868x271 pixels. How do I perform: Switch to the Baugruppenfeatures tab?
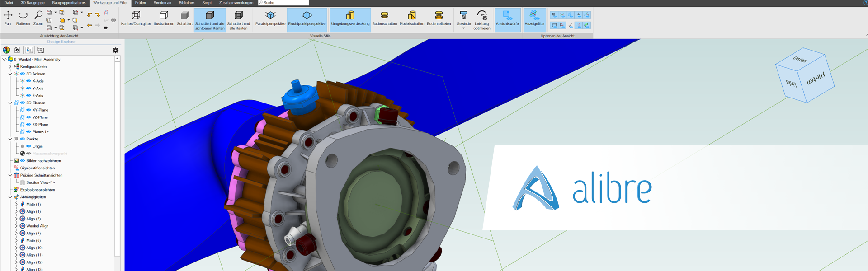pos(69,3)
